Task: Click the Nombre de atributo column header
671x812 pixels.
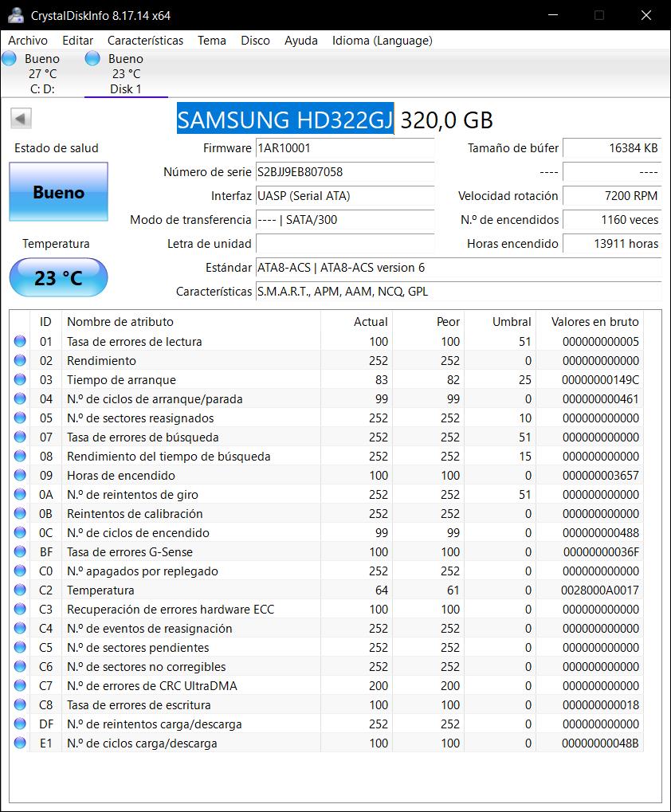Action: [x=191, y=322]
